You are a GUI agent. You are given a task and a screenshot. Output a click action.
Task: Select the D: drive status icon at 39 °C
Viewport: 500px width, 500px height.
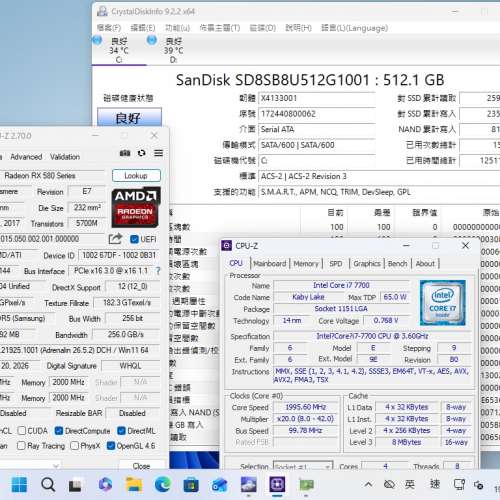(x=152, y=40)
